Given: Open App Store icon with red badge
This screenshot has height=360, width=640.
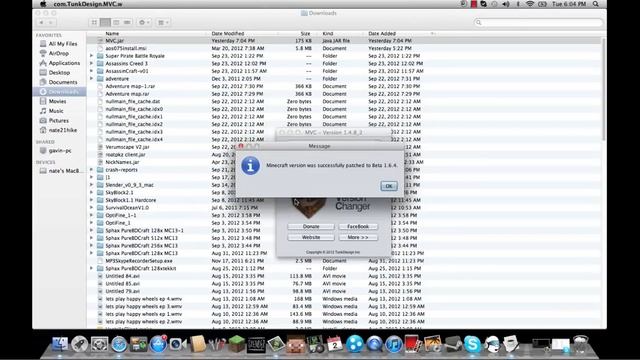Looking at the screenshot, I should [158, 344].
